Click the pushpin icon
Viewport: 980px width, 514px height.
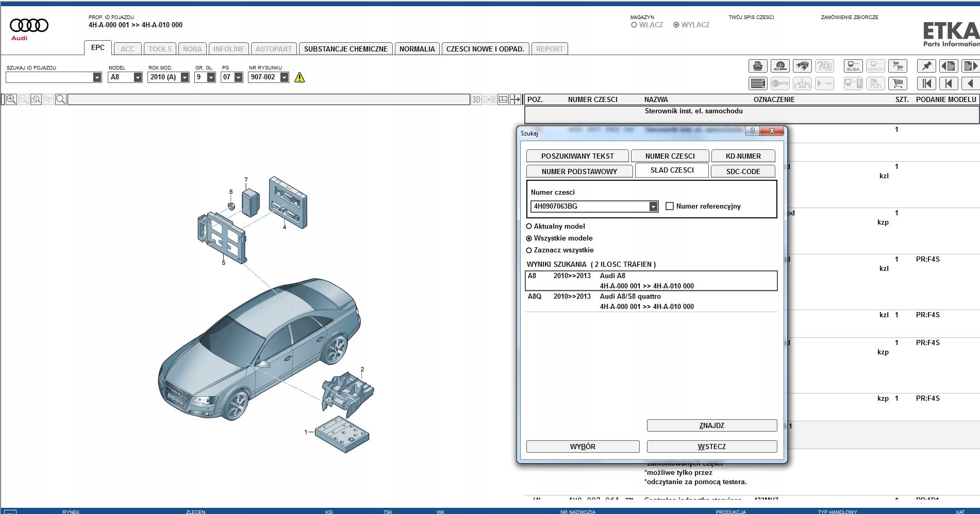pyautogui.click(x=926, y=66)
